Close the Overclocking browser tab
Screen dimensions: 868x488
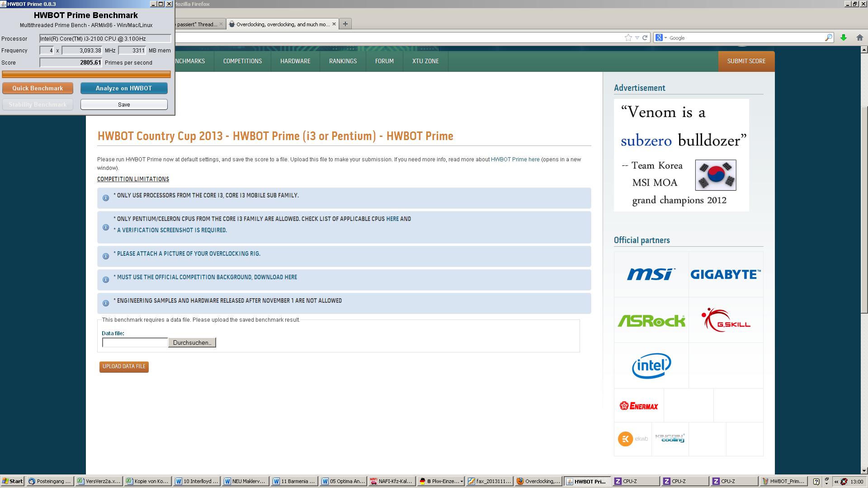[x=334, y=24]
